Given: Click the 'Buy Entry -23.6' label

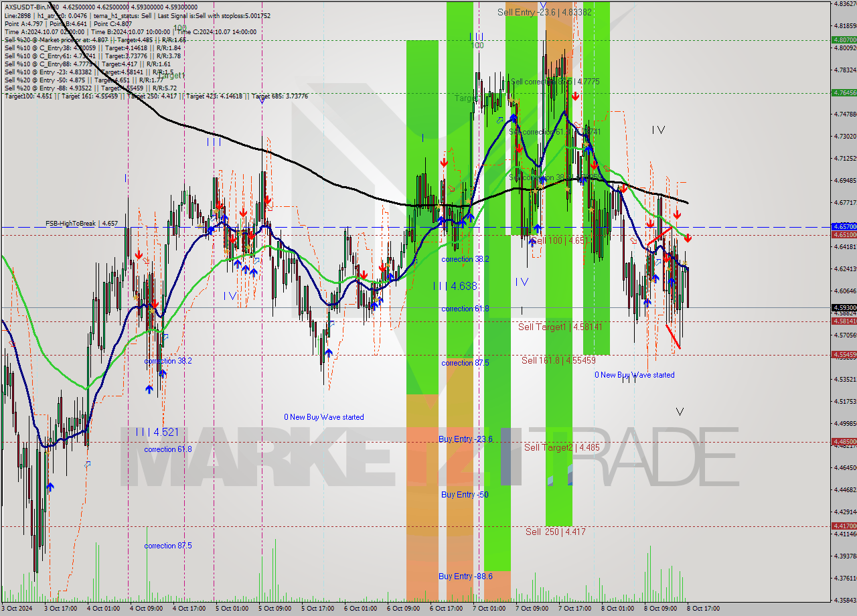Looking at the screenshot, I should click(x=466, y=439).
